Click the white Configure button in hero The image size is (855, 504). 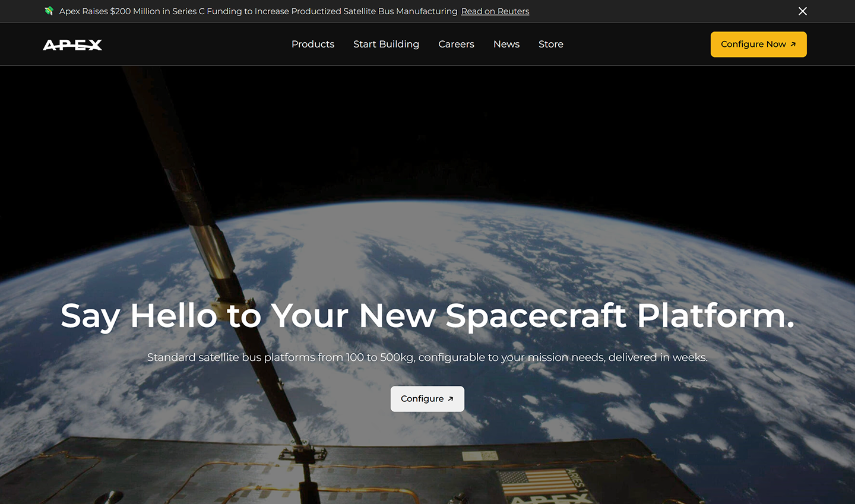[x=427, y=399]
